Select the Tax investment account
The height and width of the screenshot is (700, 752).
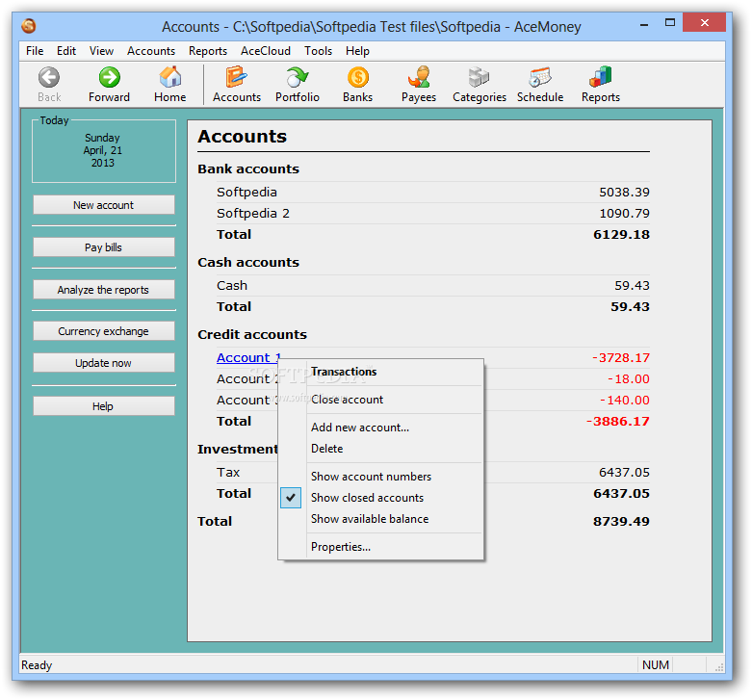[228, 472]
